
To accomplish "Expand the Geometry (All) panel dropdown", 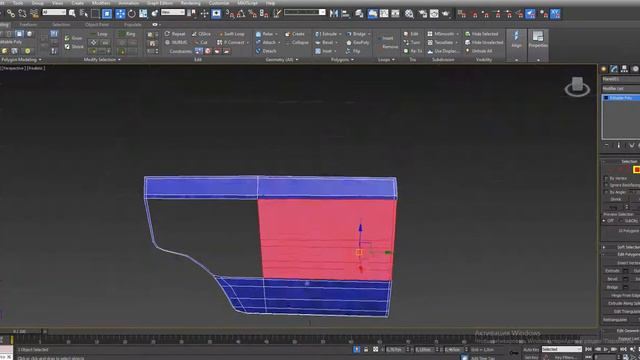I will point(282,60).
